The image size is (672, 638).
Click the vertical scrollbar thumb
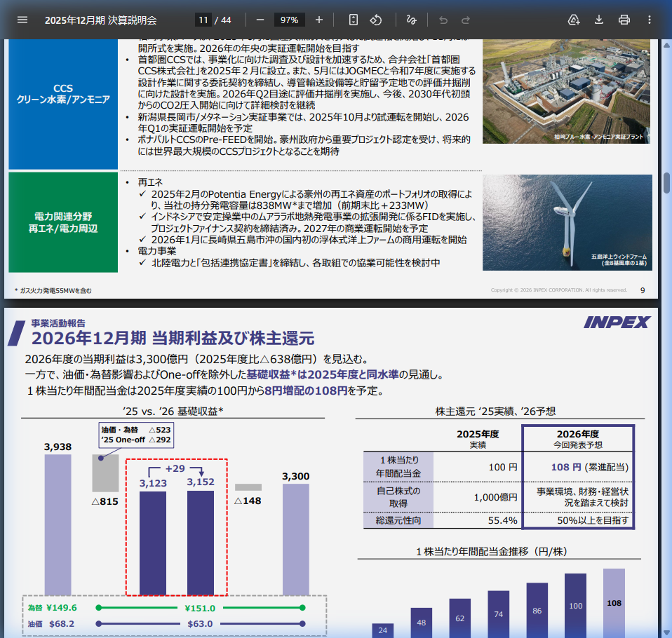pos(667,183)
